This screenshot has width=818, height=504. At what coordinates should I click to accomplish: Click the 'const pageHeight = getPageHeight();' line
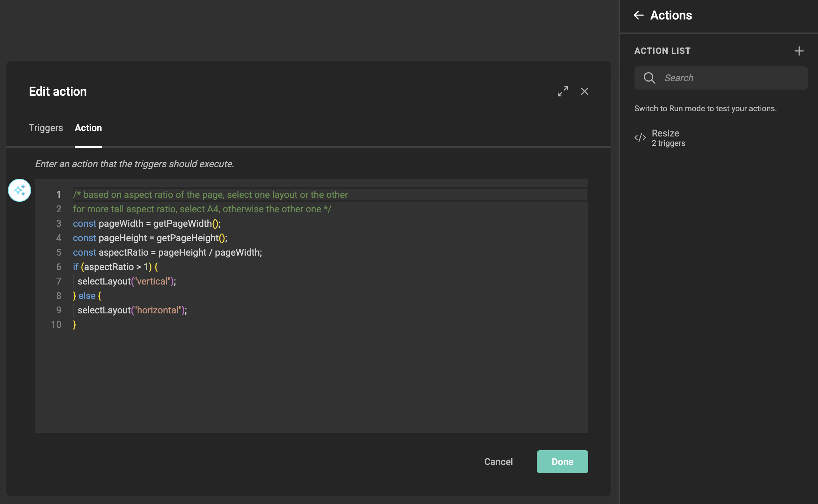pos(150,238)
